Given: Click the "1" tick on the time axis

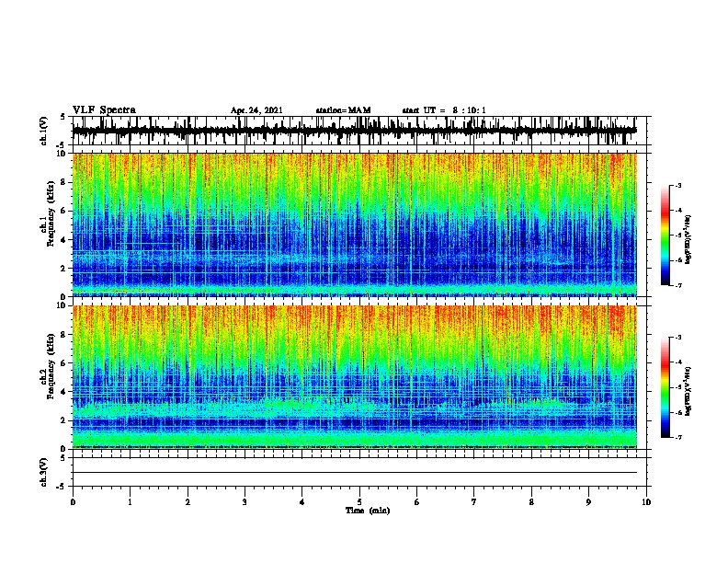Looking at the screenshot, I should 130,502.
